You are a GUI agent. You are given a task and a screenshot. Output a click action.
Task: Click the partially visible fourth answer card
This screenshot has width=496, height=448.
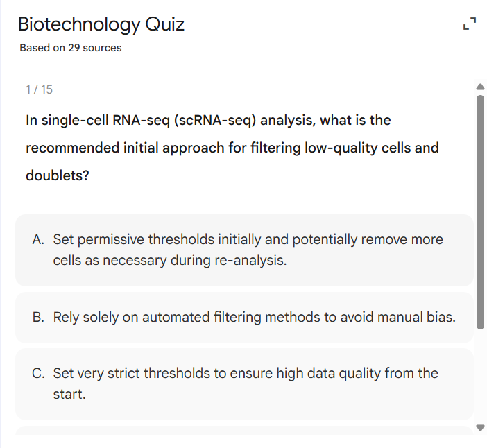click(244, 431)
